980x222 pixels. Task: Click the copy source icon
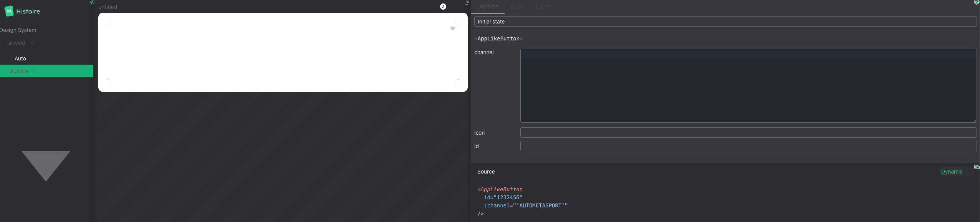coord(977,167)
